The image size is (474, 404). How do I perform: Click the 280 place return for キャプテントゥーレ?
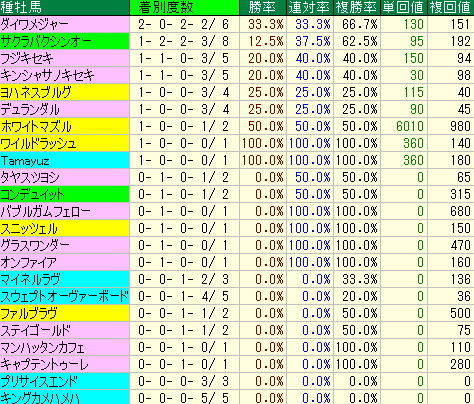tap(460, 364)
